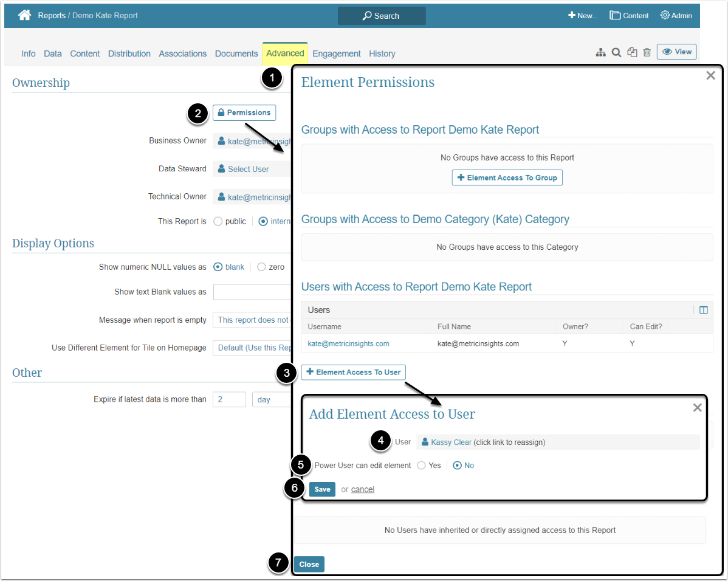Image resolution: width=728 pixels, height=581 pixels.
Task: Open Use Different Element for Tile dropdown
Action: tap(252, 348)
